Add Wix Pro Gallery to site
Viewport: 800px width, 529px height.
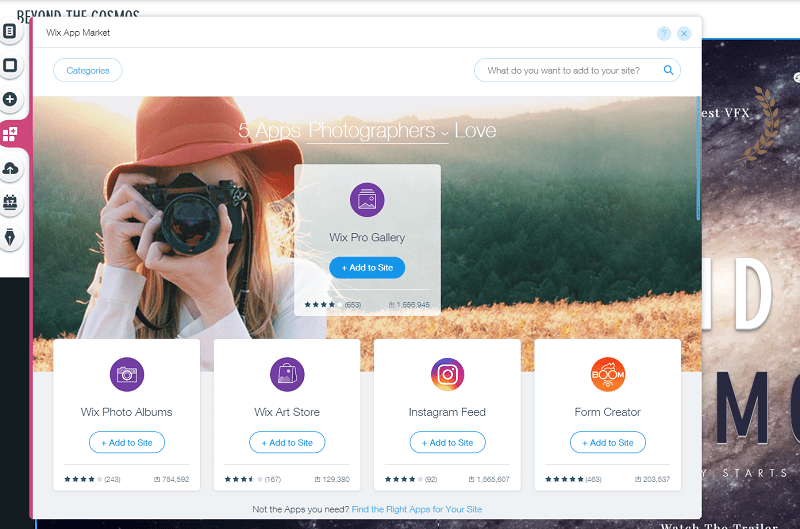tap(367, 268)
